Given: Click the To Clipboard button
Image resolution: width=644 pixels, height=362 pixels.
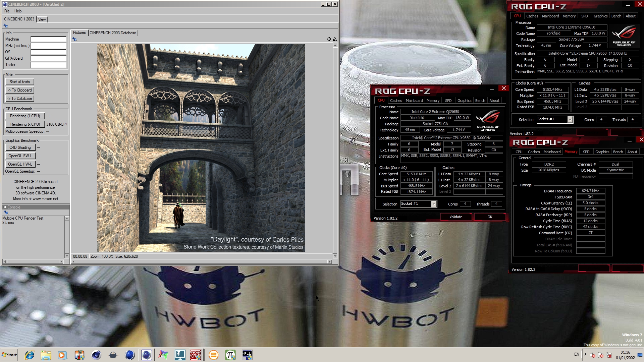Looking at the screenshot, I should pos(20,90).
